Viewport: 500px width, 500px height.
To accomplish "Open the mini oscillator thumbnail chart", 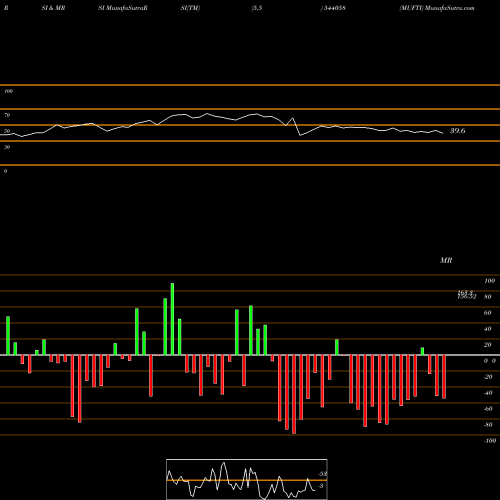I will 247,479.
